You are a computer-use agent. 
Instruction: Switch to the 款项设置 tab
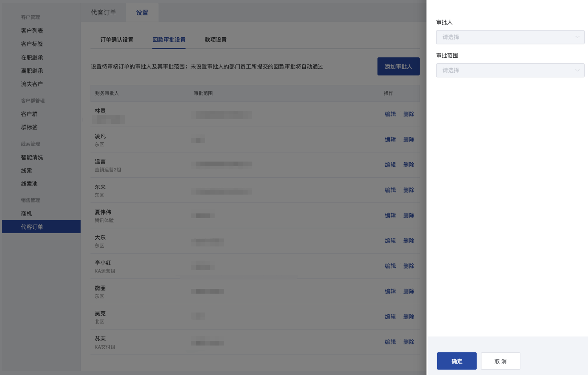pyautogui.click(x=215, y=40)
